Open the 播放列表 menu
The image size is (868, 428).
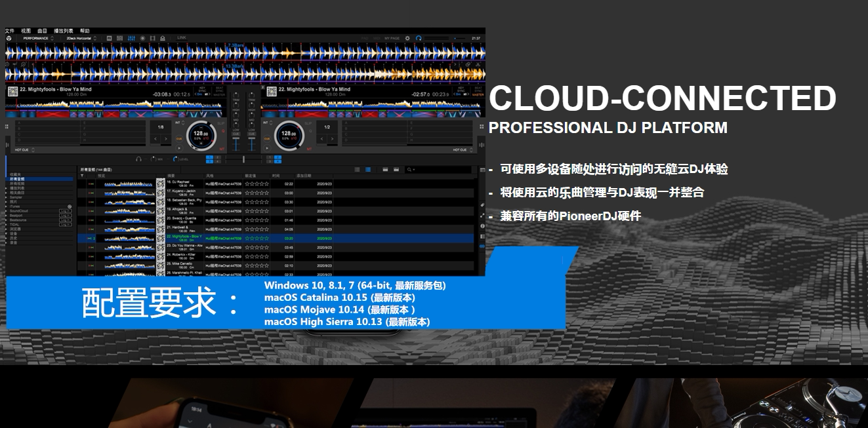coord(64,31)
